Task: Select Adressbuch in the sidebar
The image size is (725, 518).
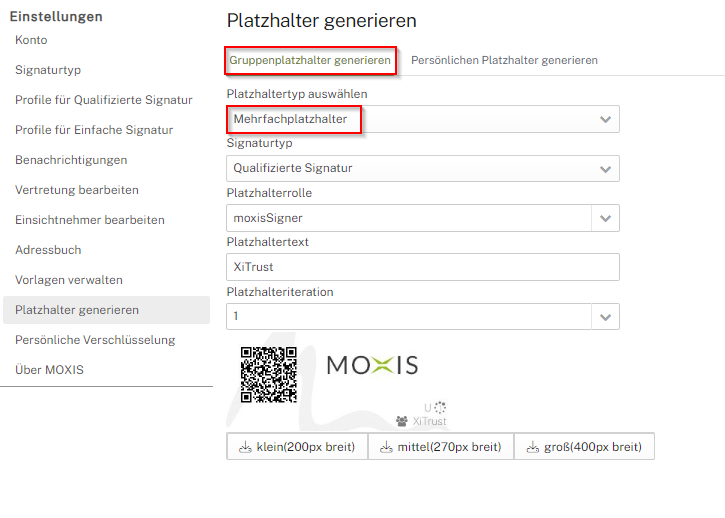Action: (48, 250)
